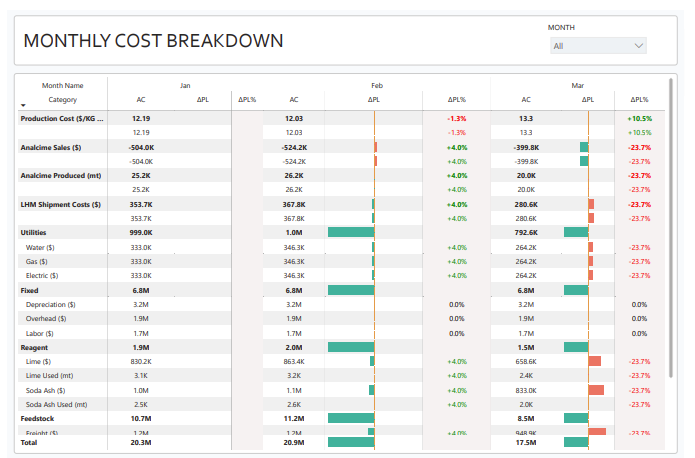Select the Feb month column header

coord(377,86)
